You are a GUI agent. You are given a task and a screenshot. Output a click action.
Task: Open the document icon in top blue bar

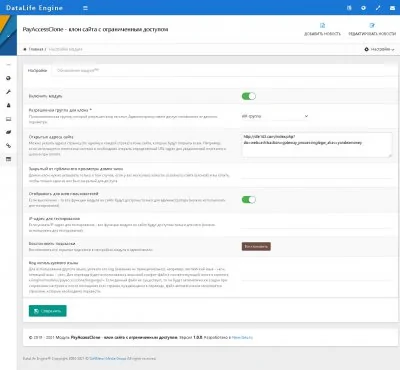click(x=349, y=8)
